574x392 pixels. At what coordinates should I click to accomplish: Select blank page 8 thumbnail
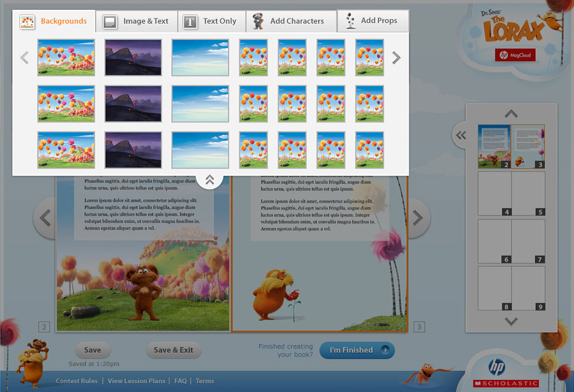(495, 289)
